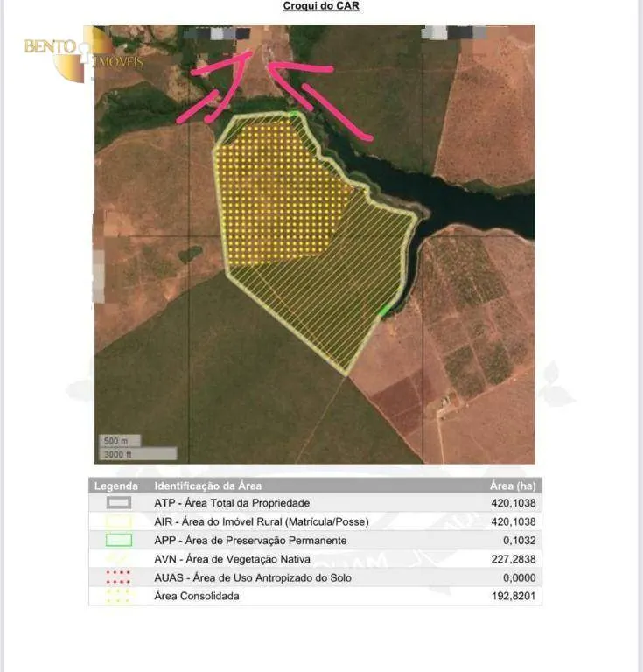Click the value 0,0000
The height and width of the screenshot is (672, 643).
pyautogui.click(x=519, y=577)
